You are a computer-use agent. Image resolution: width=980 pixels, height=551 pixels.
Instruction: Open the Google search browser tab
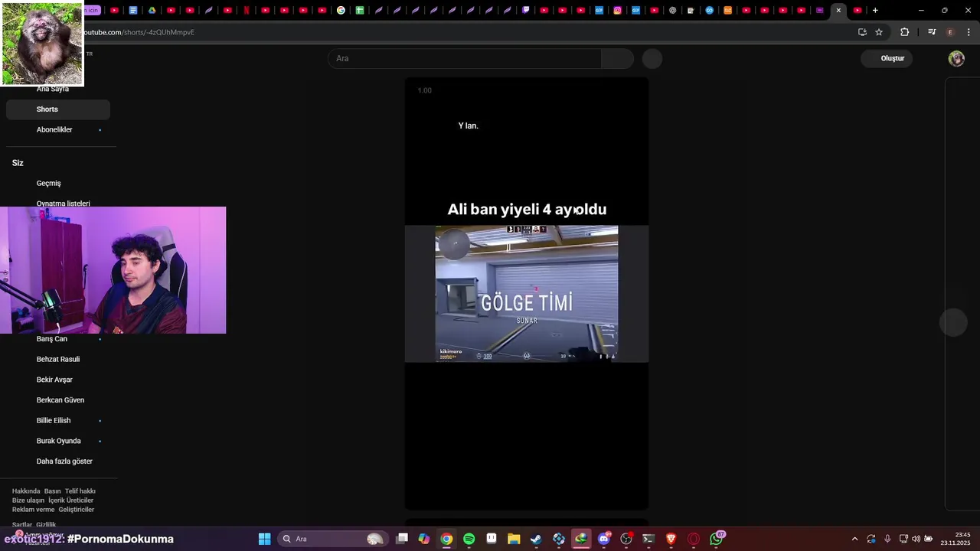point(341,10)
